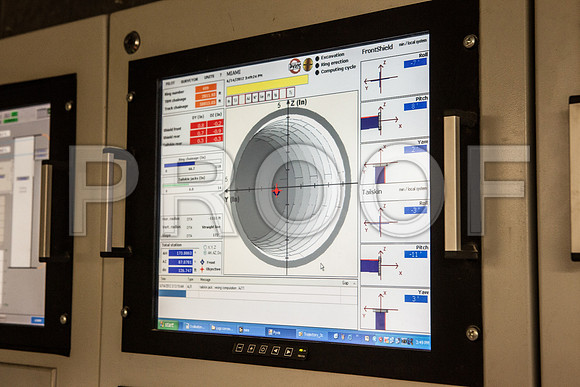Image resolution: width=580 pixels, height=387 pixels.
Task: Open the question mark help menu
Action: tap(221, 75)
